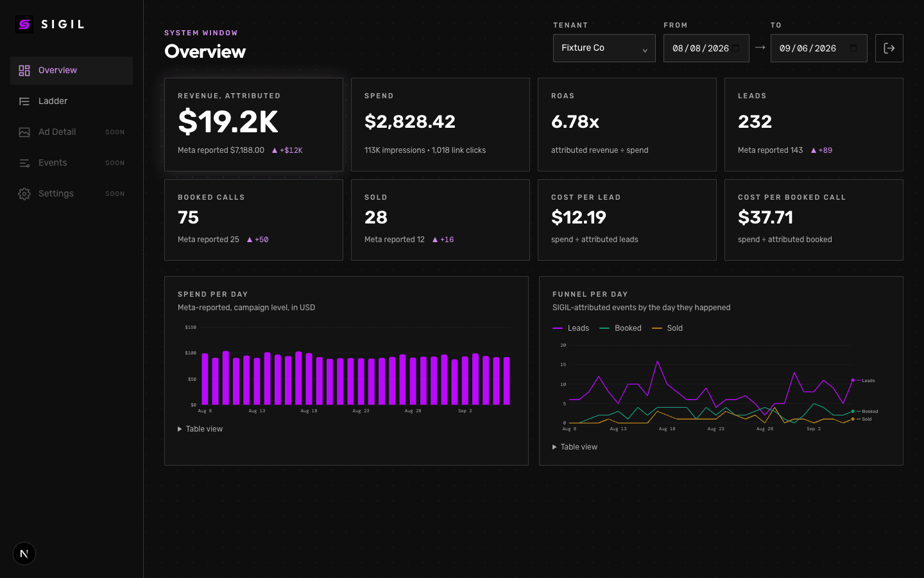This screenshot has height=578, width=924.
Task: Expand Table view under Spend Per Day
Action: [x=200, y=429]
